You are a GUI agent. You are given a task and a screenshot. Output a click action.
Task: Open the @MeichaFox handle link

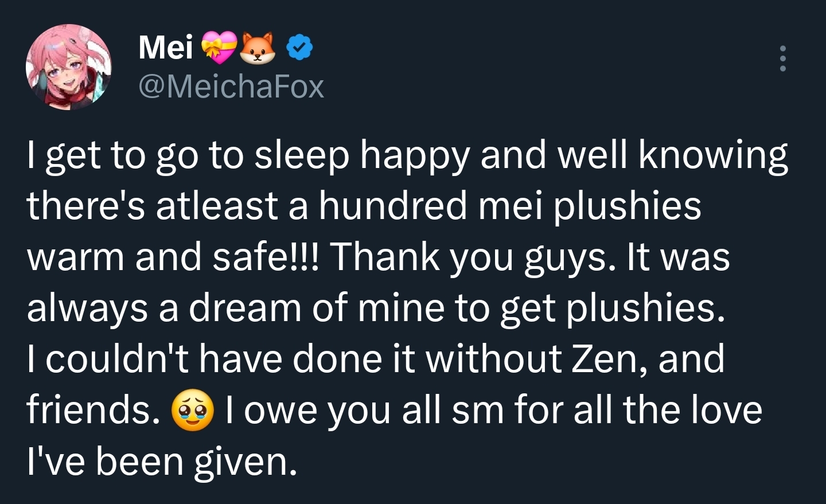click(231, 87)
